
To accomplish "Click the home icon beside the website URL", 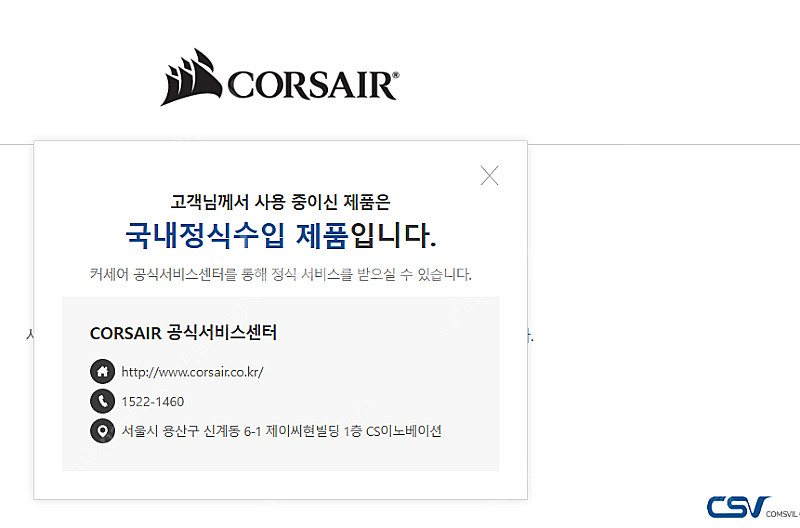I will point(103,371).
